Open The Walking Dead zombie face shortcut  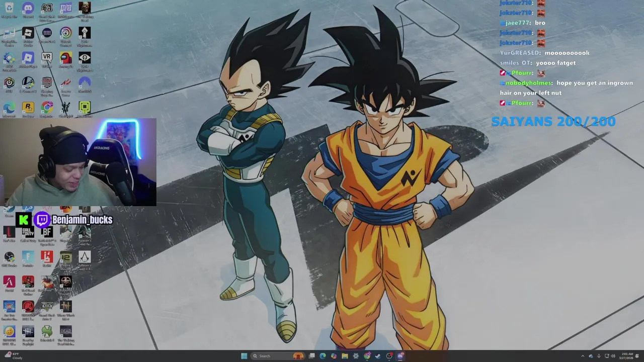(85, 11)
